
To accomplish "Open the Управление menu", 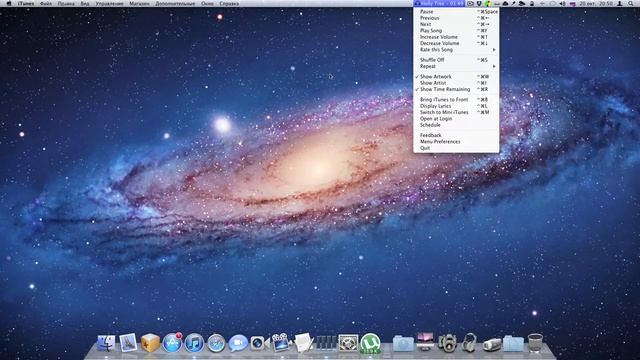I will click(109, 3).
